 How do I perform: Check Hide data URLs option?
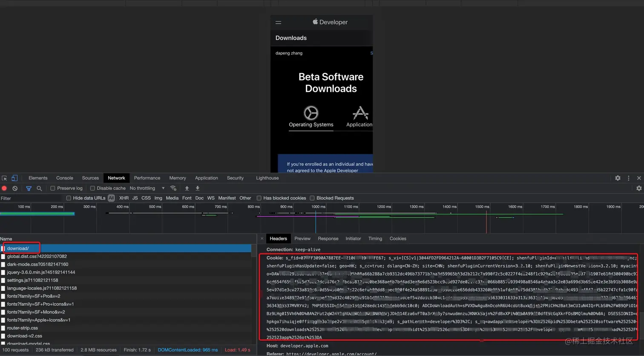click(69, 198)
